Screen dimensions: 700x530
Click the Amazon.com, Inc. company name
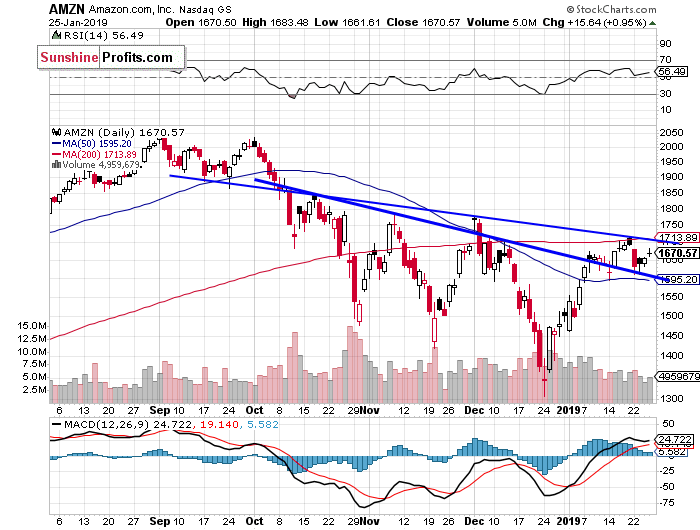click(132, 9)
